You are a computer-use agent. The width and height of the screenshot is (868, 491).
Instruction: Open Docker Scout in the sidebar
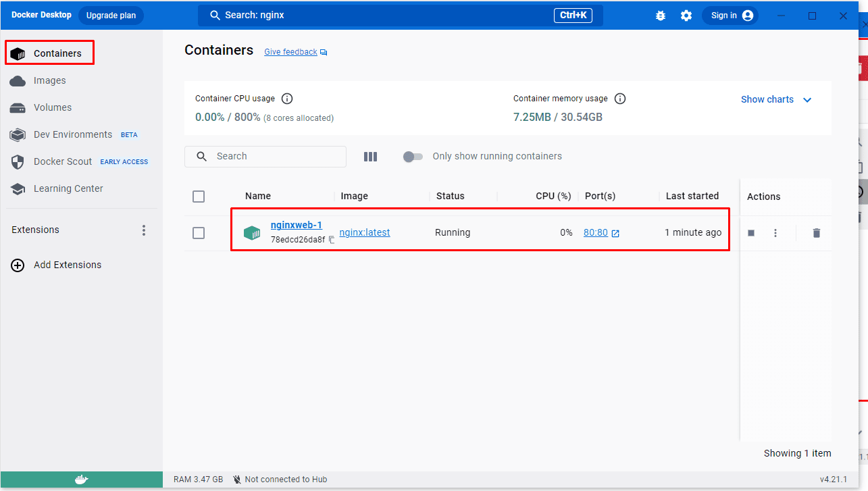pyautogui.click(x=78, y=161)
